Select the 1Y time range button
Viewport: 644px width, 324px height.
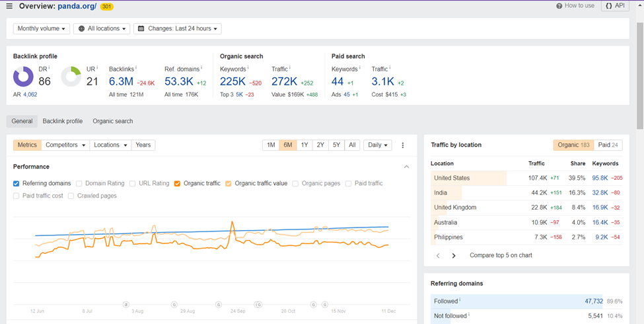pyautogui.click(x=304, y=145)
